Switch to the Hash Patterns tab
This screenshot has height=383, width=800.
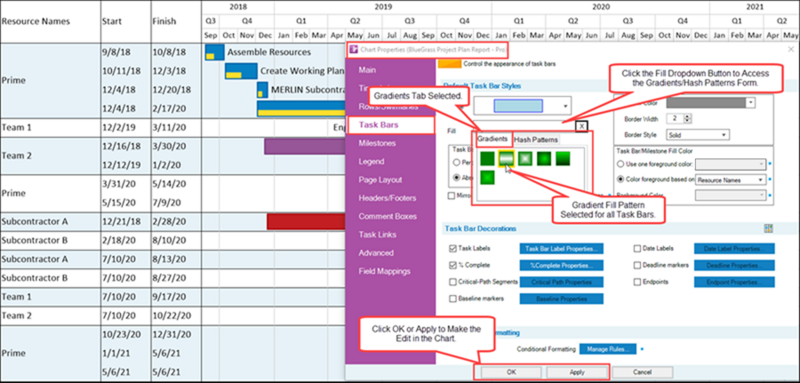coord(536,140)
